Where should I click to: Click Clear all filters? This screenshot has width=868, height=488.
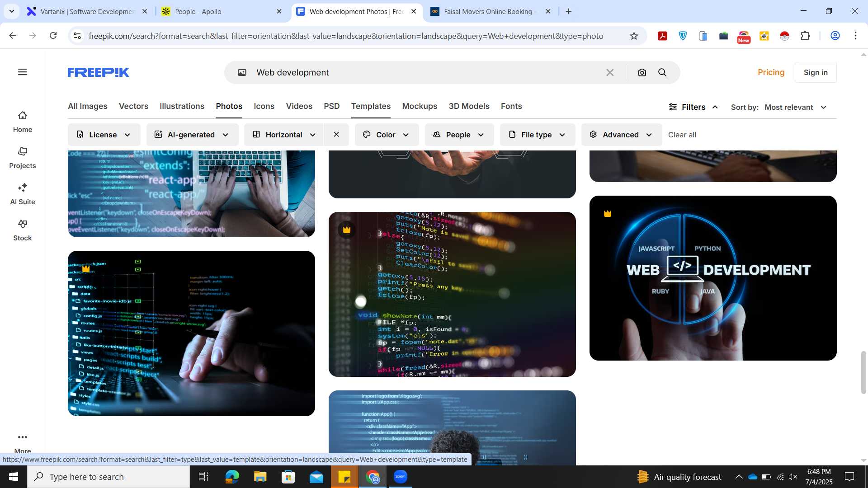point(682,135)
